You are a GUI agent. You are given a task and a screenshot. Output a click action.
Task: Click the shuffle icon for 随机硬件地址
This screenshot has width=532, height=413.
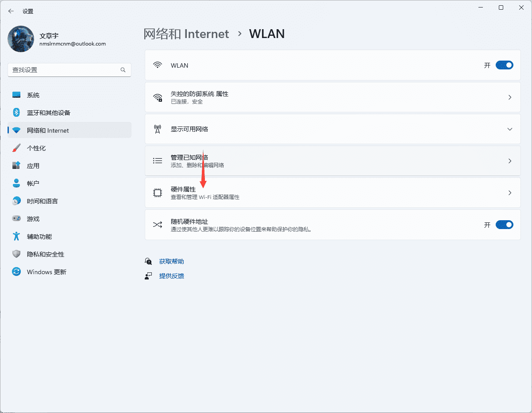[158, 225]
